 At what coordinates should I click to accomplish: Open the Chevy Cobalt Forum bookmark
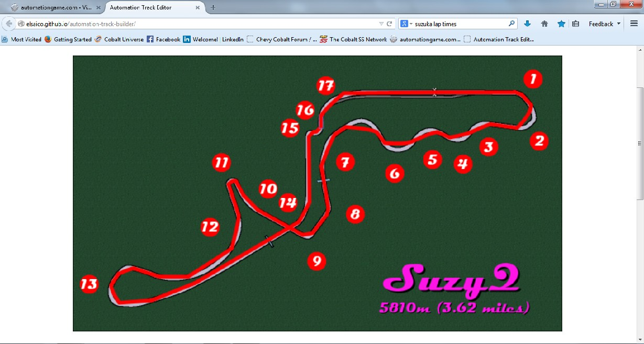(x=282, y=39)
